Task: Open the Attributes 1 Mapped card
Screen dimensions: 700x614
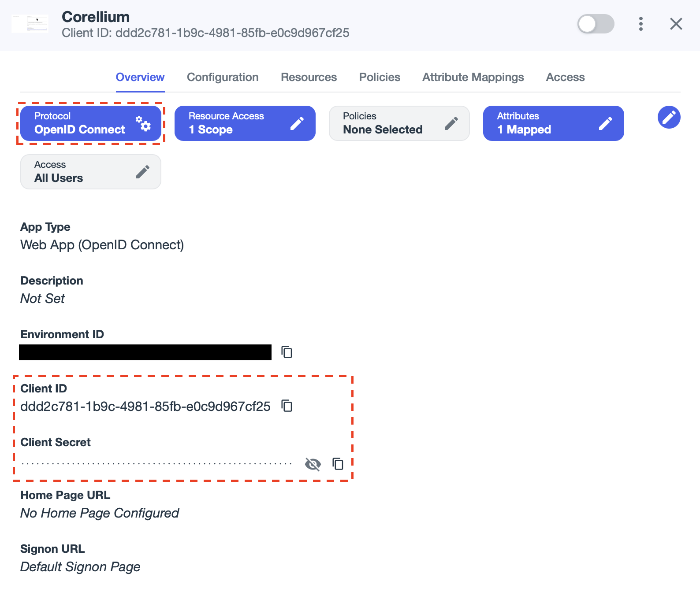Action: click(x=554, y=123)
